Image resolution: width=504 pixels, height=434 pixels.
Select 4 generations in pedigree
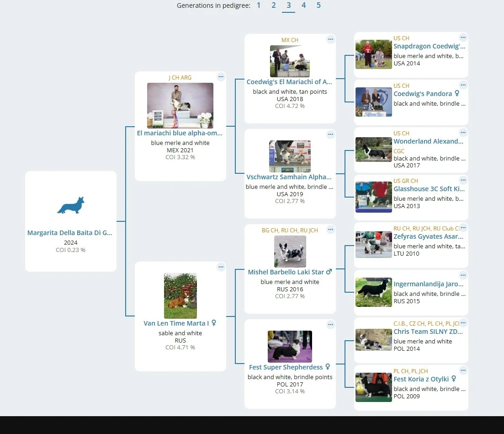pyautogui.click(x=303, y=5)
